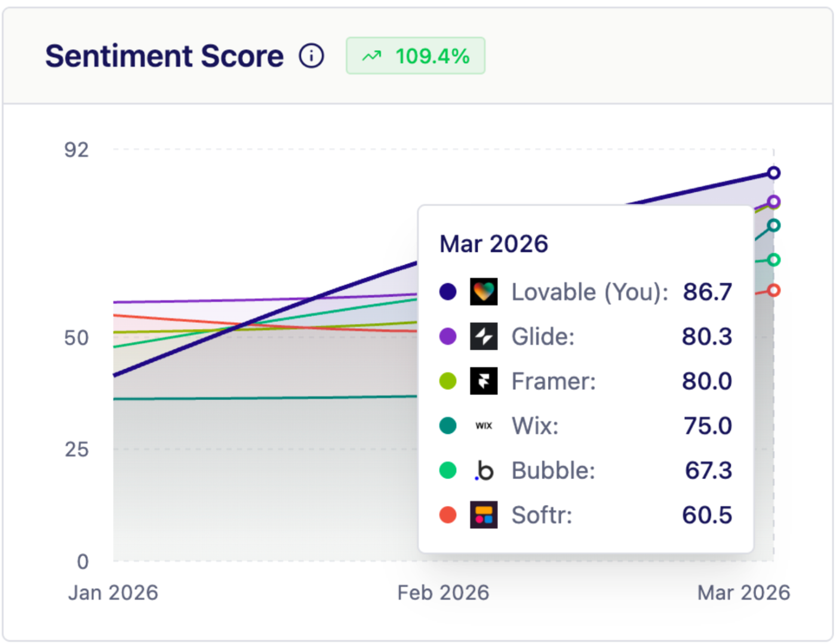Click the Sentiment Score chart title
The width and height of the screenshot is (836, 644).
(165, 56)
